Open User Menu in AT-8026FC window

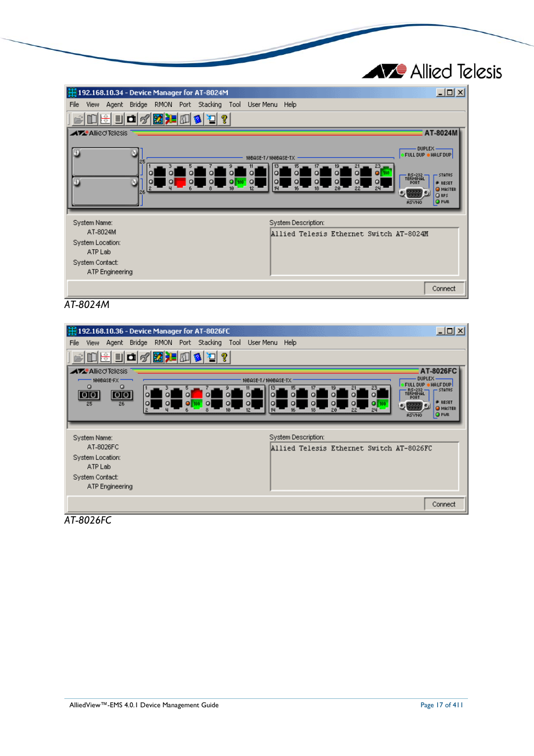(263, 343)
